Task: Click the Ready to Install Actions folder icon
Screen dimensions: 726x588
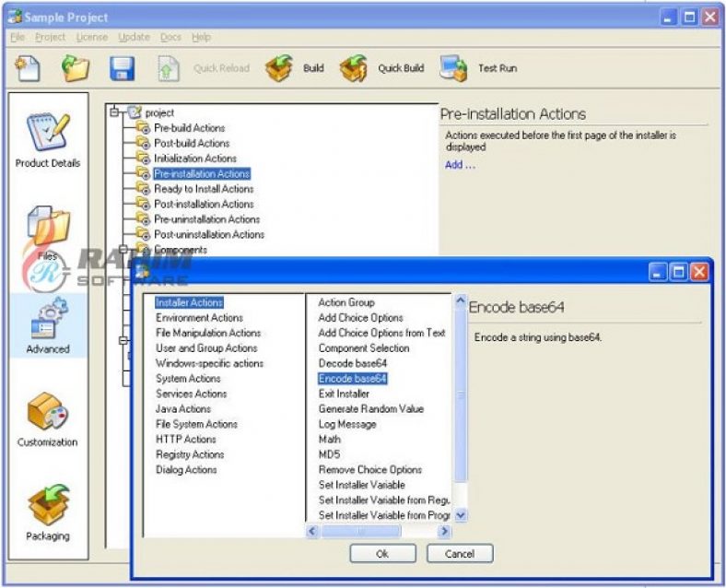Action: click(143, 188)
